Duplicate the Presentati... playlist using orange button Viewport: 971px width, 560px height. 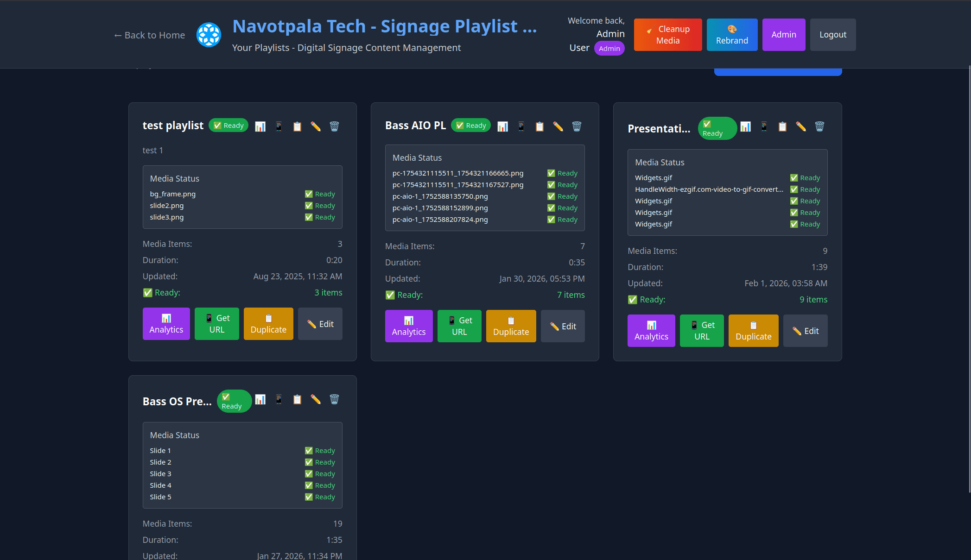click(753, 331)
